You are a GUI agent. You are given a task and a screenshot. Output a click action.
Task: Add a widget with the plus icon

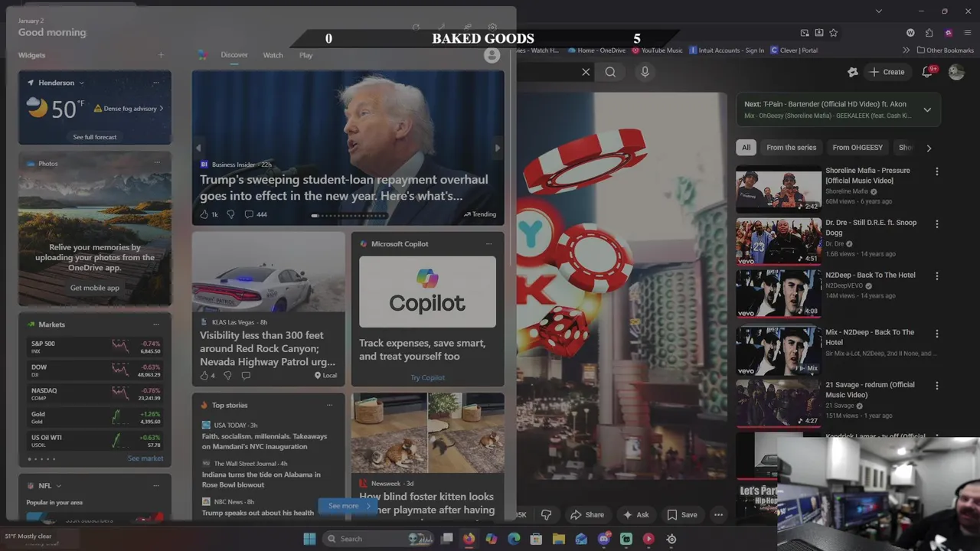pyautogui.click(x=161, y=55)
